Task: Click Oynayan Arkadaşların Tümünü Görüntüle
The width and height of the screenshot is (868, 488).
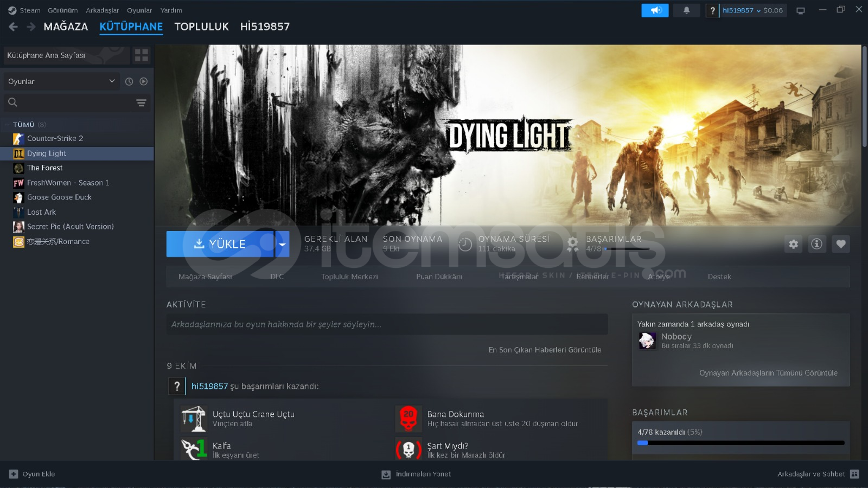Action: pos(768,373)
